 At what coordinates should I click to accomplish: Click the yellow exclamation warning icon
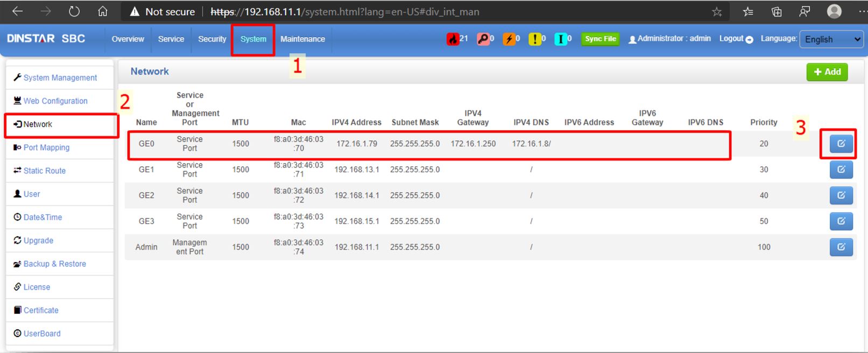pyautogui.click(x=535, y=39)
